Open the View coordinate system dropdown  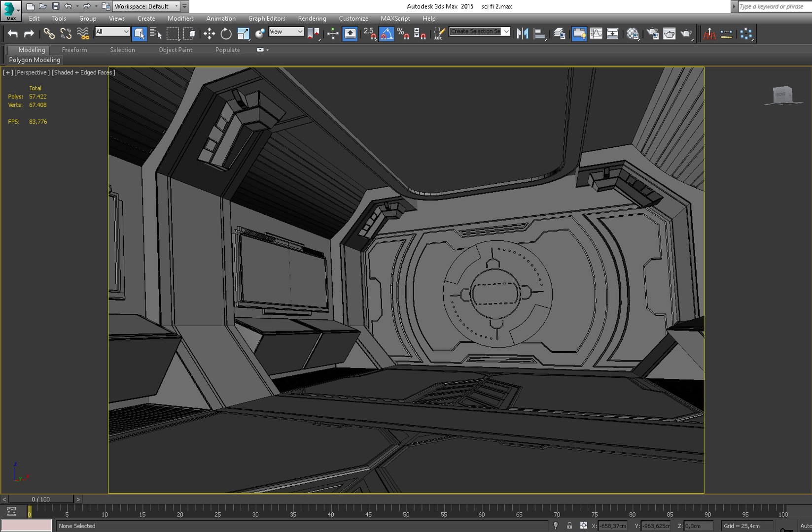tap(286, 32)
